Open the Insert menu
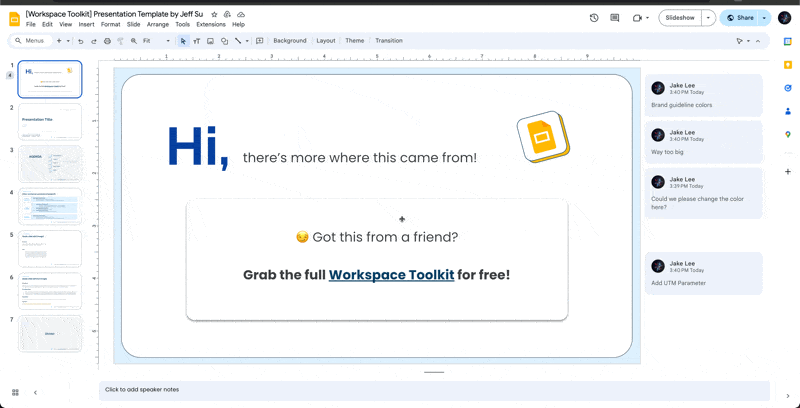The height and width of the screenshot is (408, 800). tap(86, 24)
